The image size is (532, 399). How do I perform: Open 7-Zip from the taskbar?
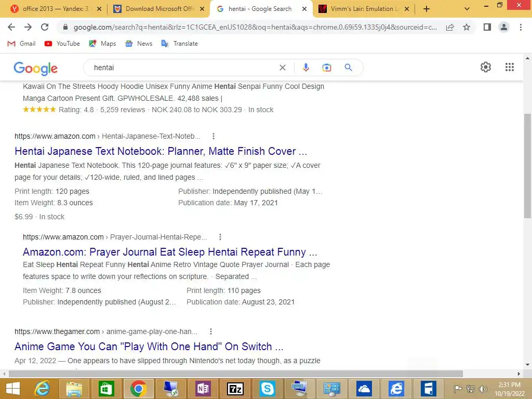click(235, 389)
